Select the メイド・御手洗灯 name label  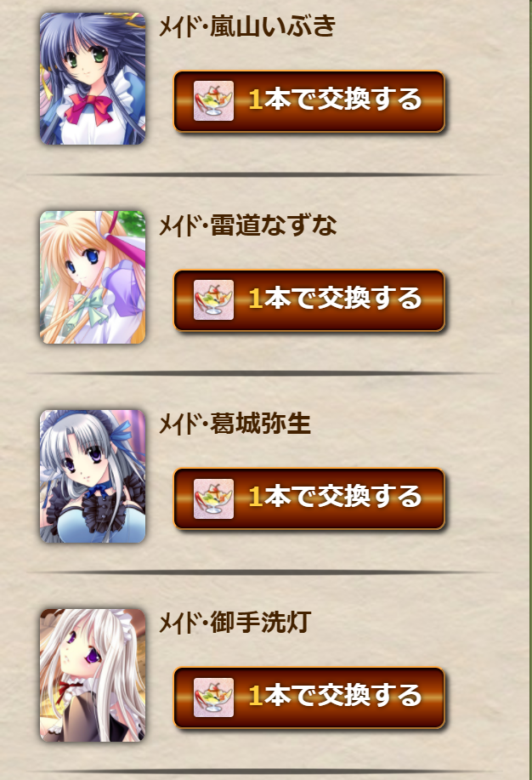click(x=235, y=623)
